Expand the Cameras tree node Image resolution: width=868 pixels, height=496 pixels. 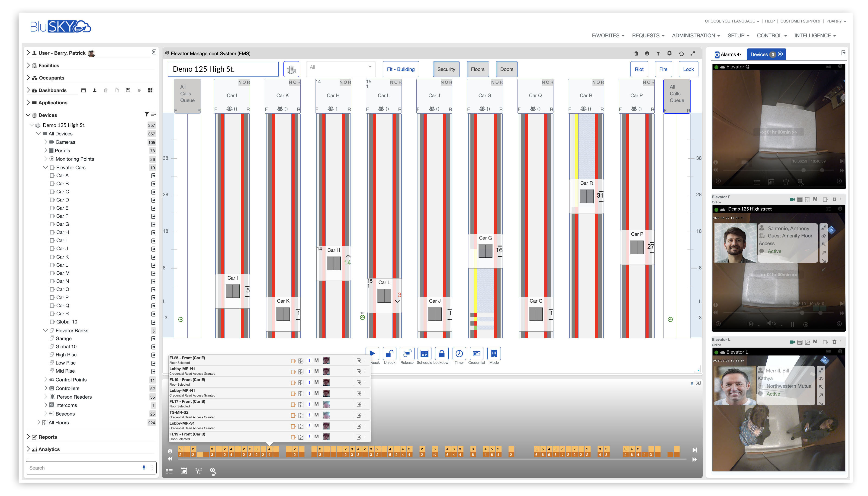(x=46, y=142)
